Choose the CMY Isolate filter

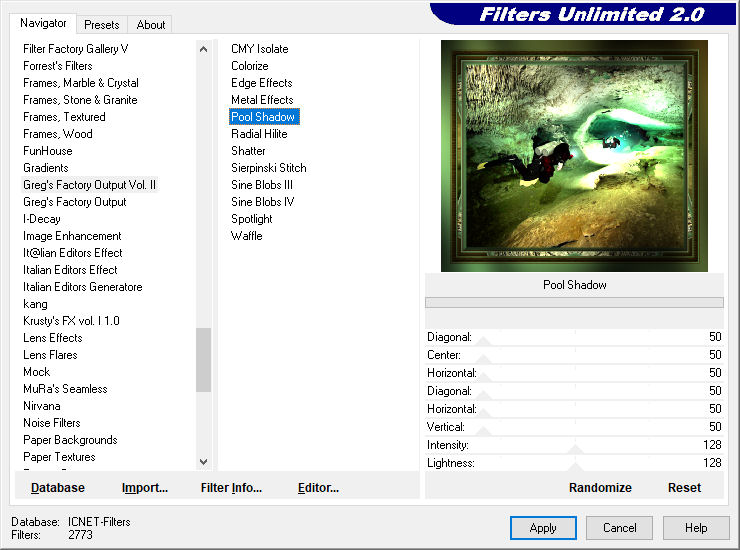point(260,49)
